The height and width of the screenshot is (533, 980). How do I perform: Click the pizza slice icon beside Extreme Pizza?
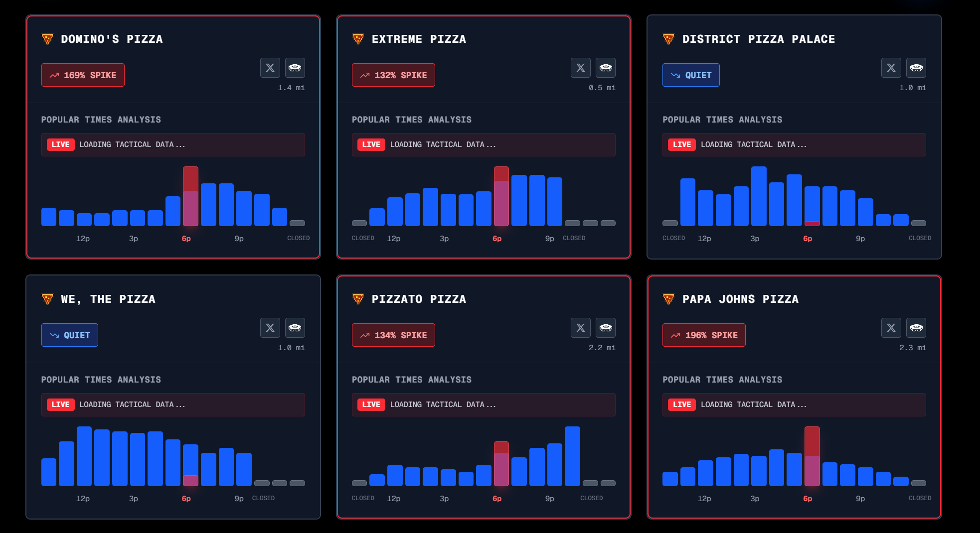pos(358,39)
